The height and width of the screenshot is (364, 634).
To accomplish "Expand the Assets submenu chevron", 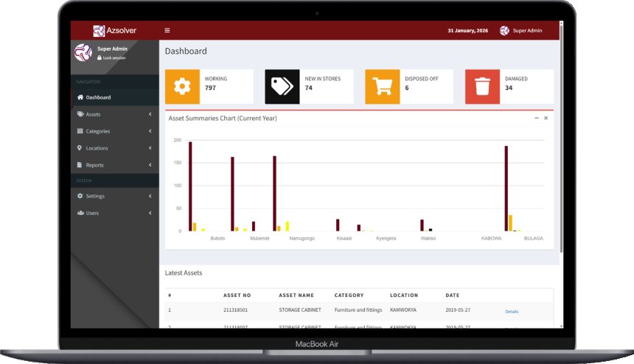I will click(x=150, y=114).
